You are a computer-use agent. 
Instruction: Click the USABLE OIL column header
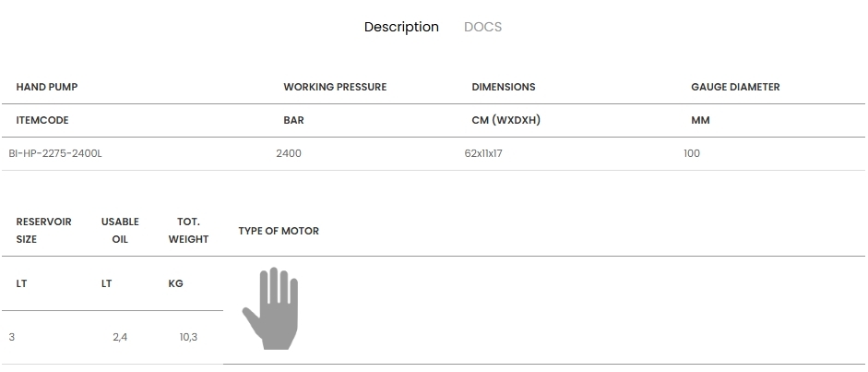tap(120, 230)
